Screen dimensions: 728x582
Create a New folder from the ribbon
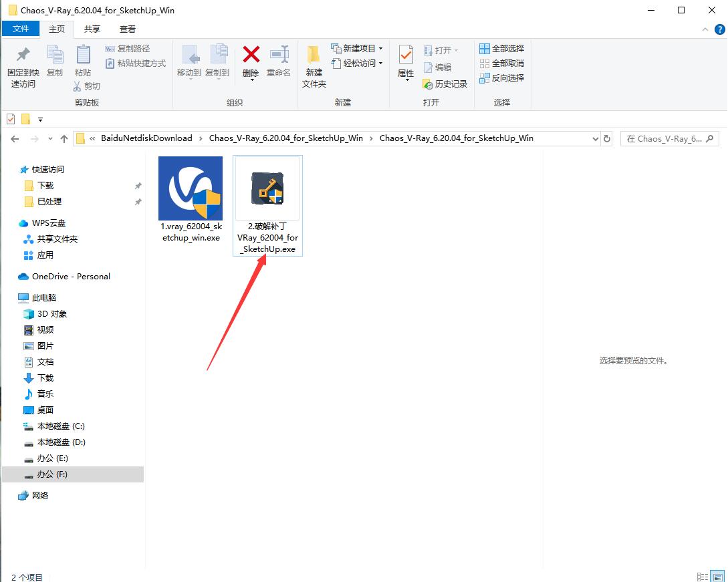314,66
